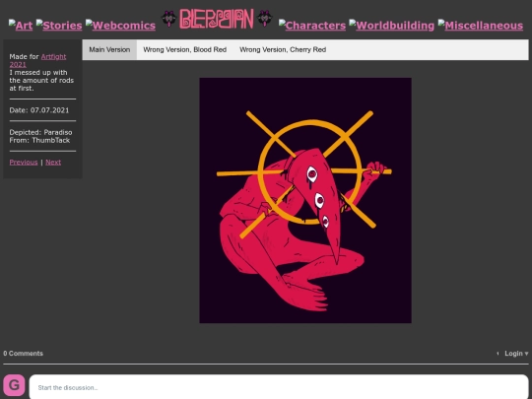
Task: Go to the Webcomics section
Action: (x=120, y=25)
